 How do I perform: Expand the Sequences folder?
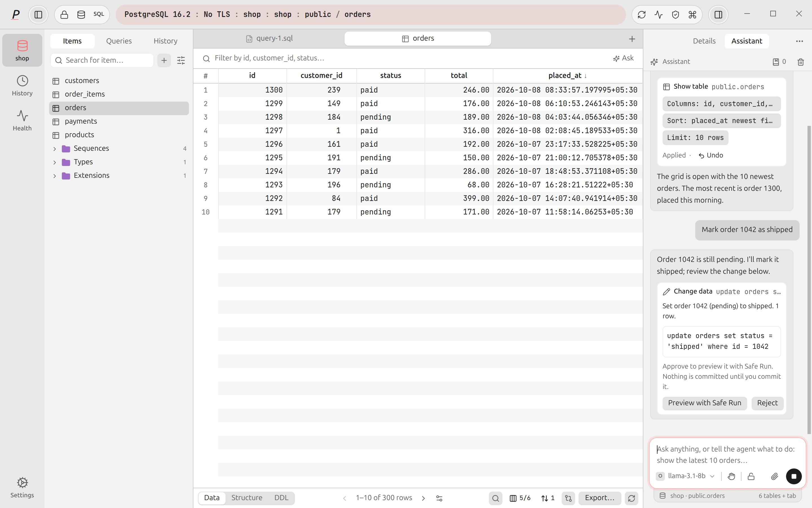coord(55,148)
